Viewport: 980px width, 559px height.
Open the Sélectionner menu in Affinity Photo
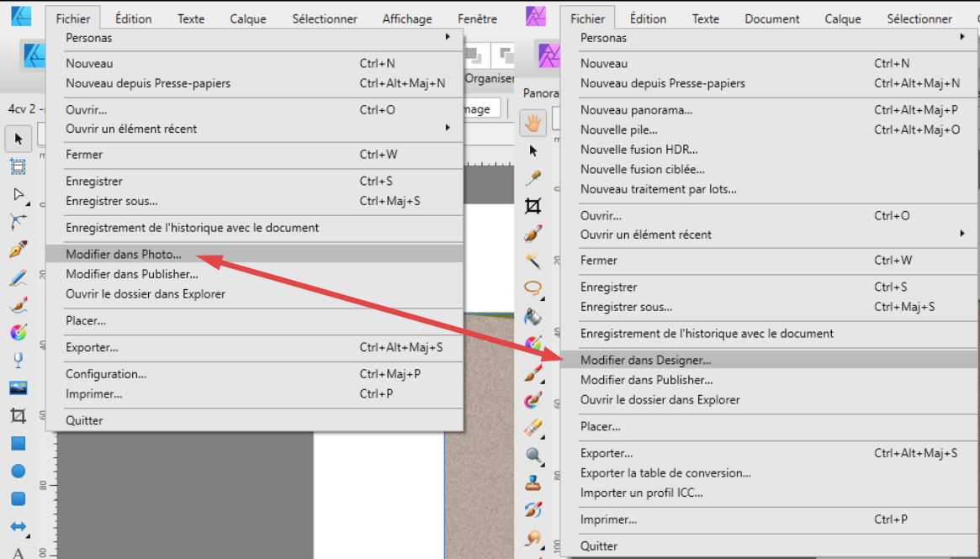click(919, 18)
